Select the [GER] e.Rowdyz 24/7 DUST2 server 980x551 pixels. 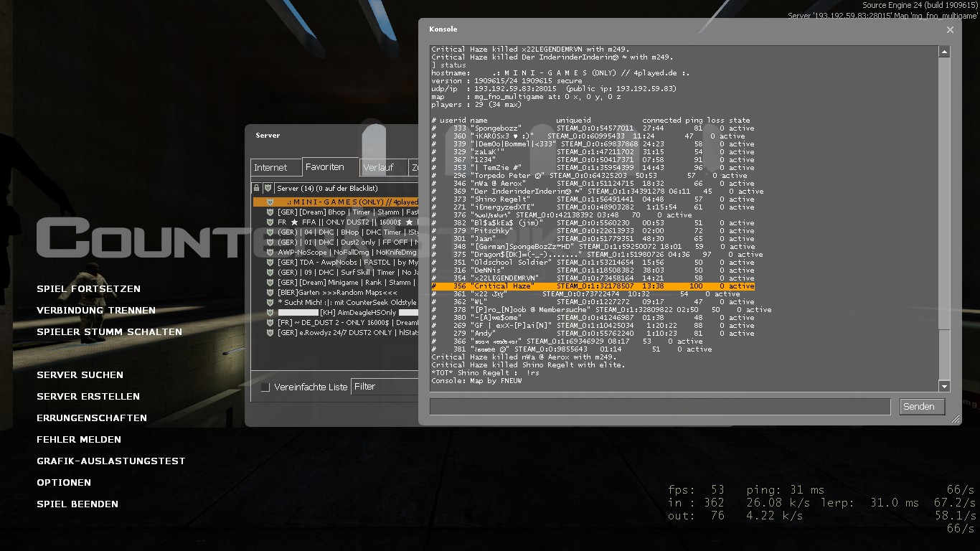point(336,333)
